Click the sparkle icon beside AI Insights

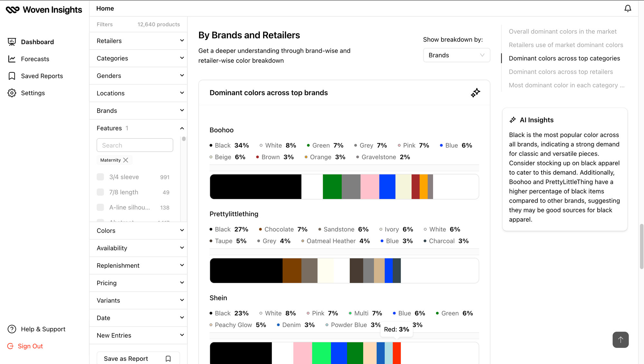513,120
